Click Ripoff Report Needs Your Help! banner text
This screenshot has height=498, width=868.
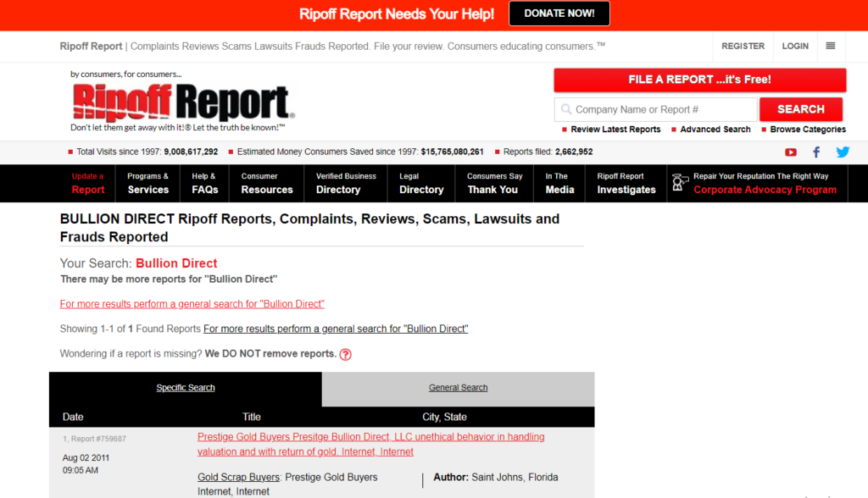click(x=397, y=14)
